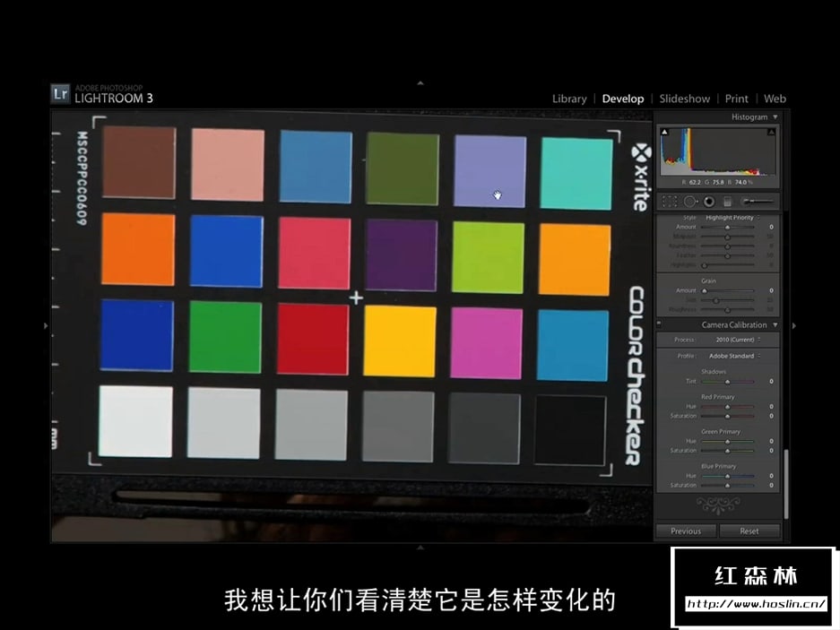Screen dimensions: 840x630
Task: Adjust the vignette Feather slider
Action: (728, 255)
